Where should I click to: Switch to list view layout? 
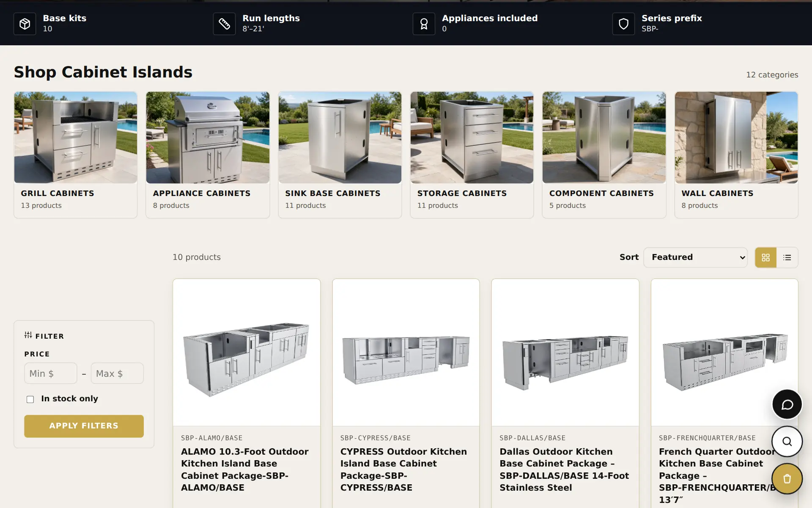pyautogui.click(x=787, y=257)
